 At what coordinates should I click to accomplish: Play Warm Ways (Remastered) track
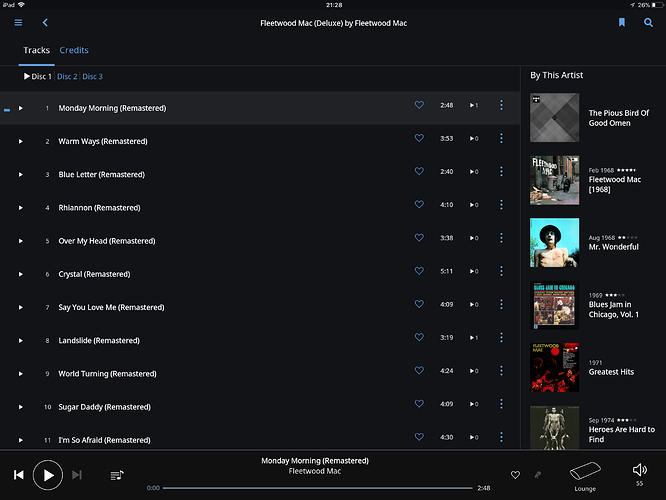(x=20, y=141)
